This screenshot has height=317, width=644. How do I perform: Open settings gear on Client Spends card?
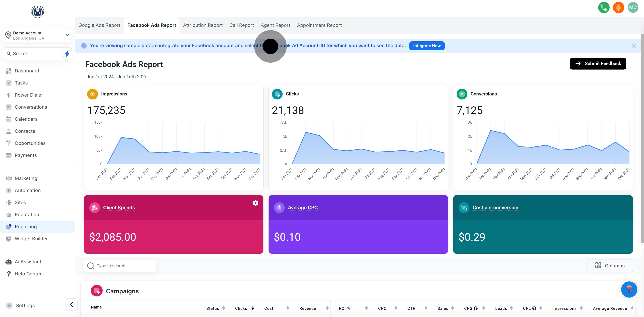pyautogui.click(x=255, y=203)
